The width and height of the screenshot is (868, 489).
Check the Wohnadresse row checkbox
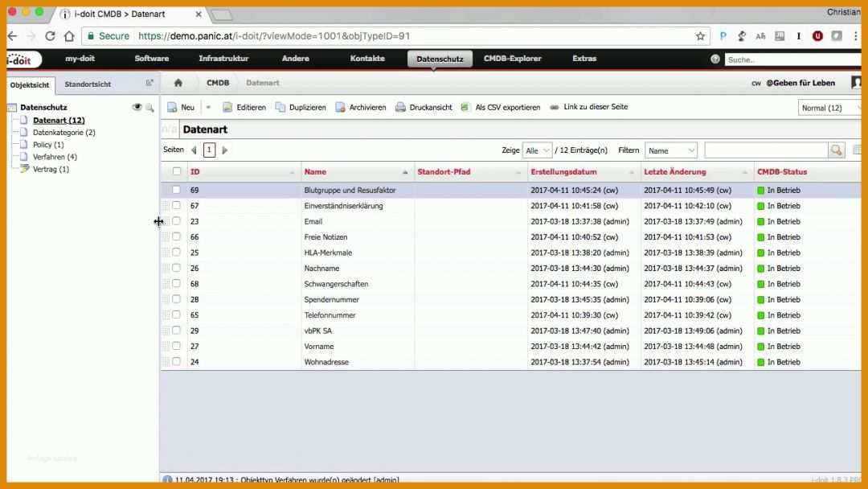pos(177,362)
